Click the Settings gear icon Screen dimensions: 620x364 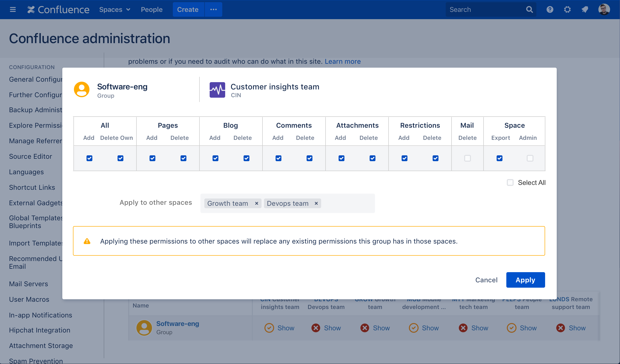567,9
